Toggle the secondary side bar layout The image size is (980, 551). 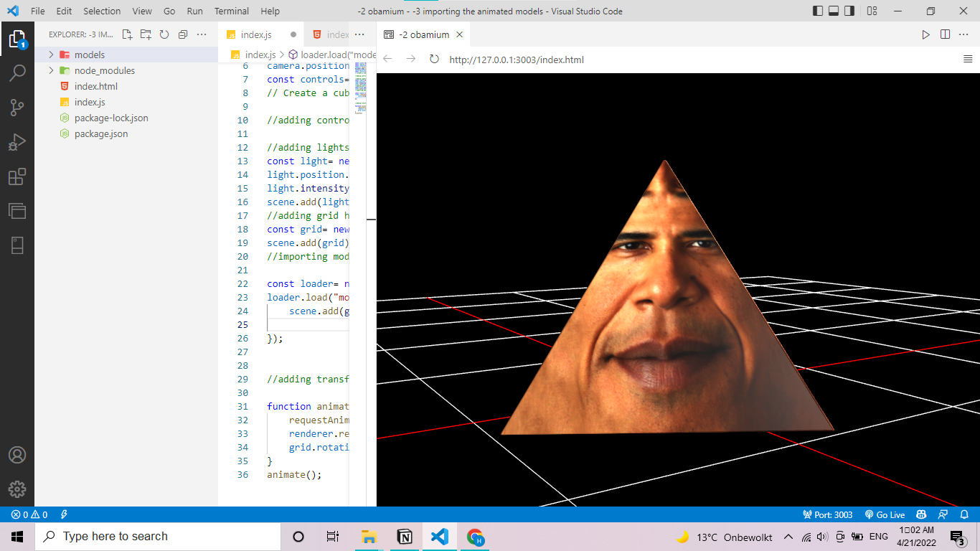coord(849,11)
